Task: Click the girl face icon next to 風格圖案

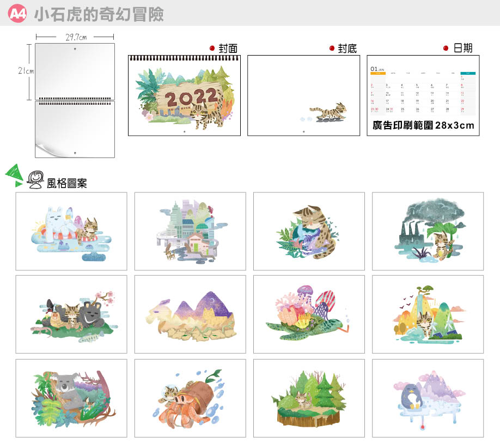Action: coord(36,179)
